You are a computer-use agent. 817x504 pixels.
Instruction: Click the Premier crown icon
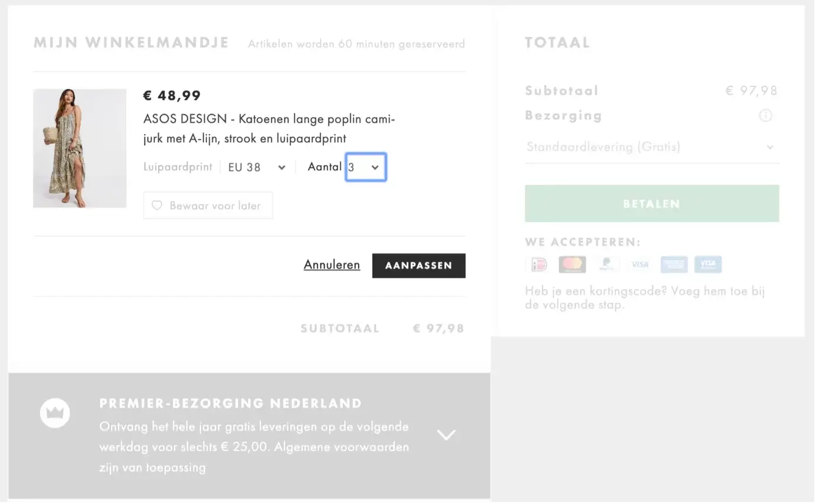pos(55,413)
